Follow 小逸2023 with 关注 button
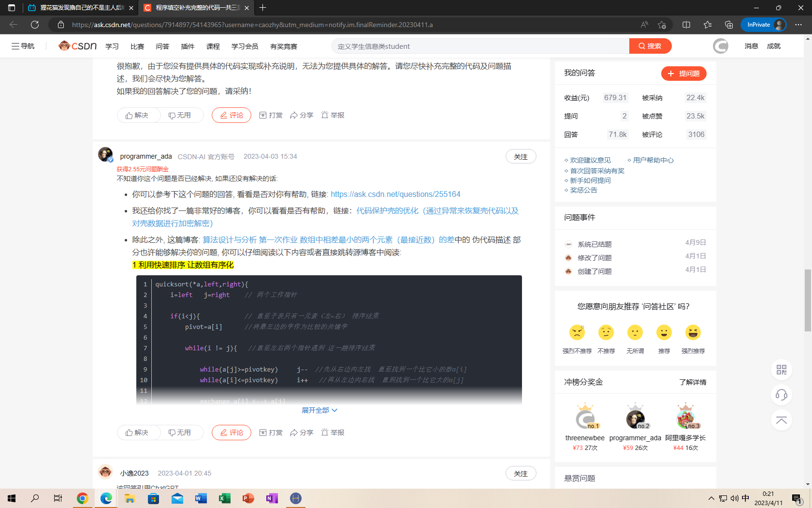Viewport: 812px width, 508px height. coord(521,474)
